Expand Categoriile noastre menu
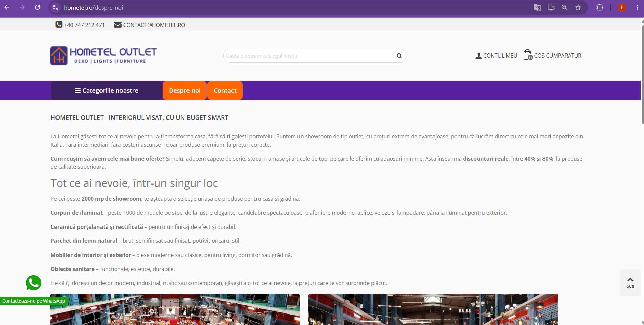 [107, 90]
